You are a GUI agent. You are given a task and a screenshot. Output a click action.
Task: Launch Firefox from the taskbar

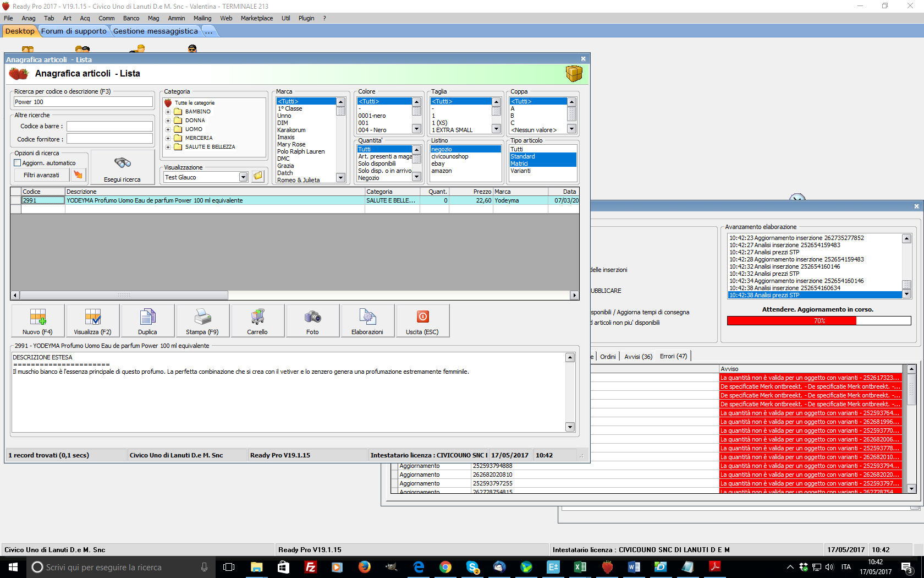click(364, 567)
